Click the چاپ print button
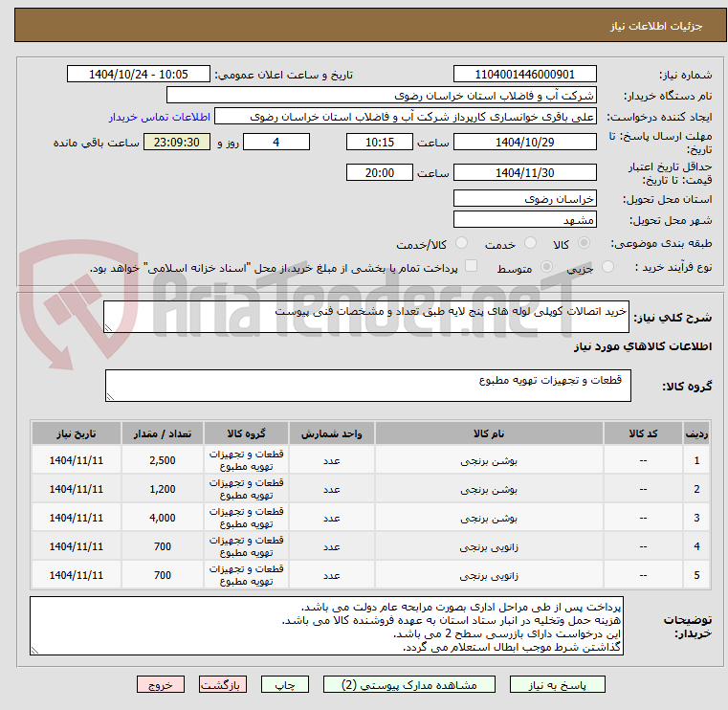Screen dimensions: 728x710 (285, 685)
